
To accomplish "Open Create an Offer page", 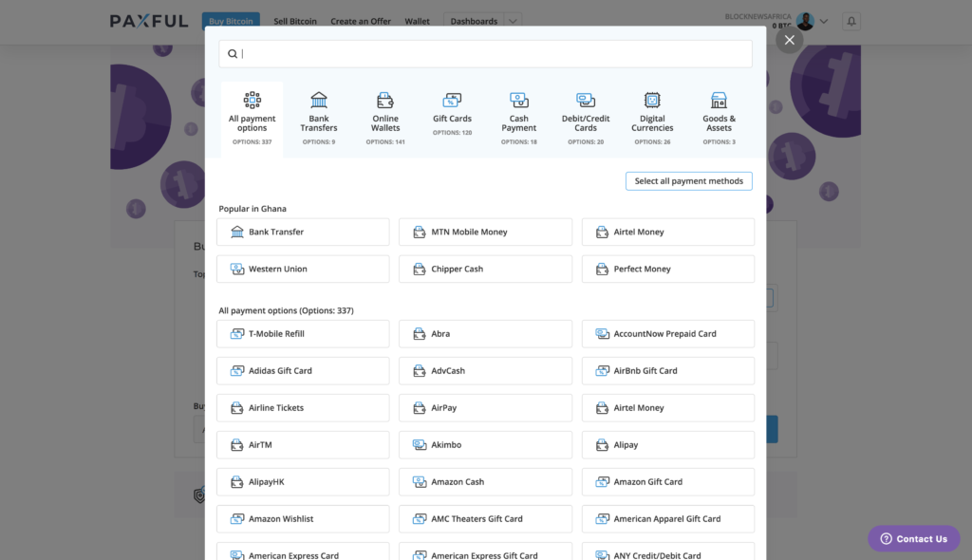I will click(361, 21).
